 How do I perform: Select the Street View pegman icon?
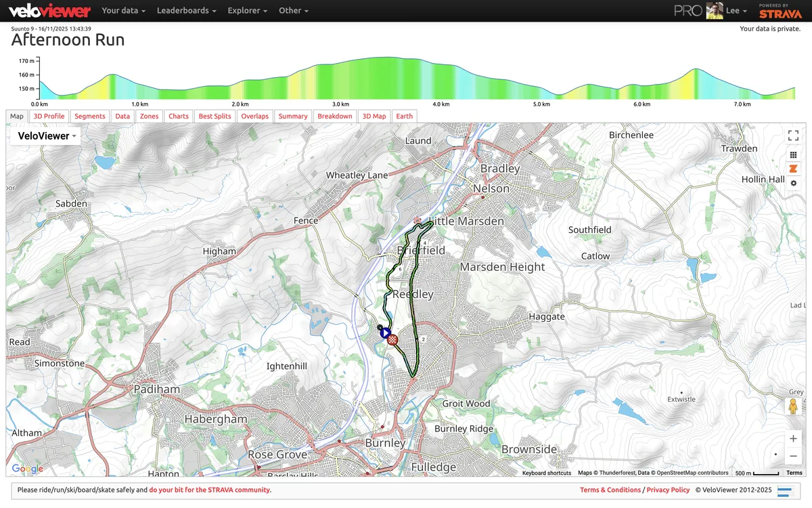click(x=792, y=406)
